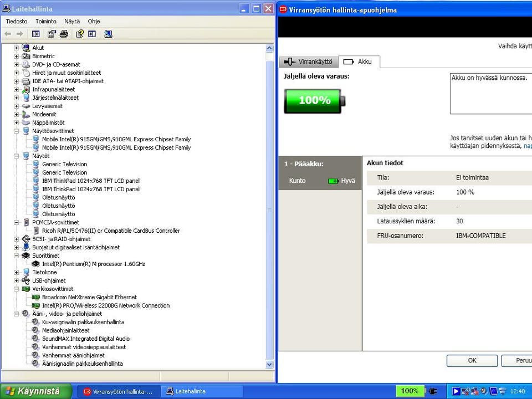Click the scan for hardware changes icon
Screen dimensions: 532x399
108,34
